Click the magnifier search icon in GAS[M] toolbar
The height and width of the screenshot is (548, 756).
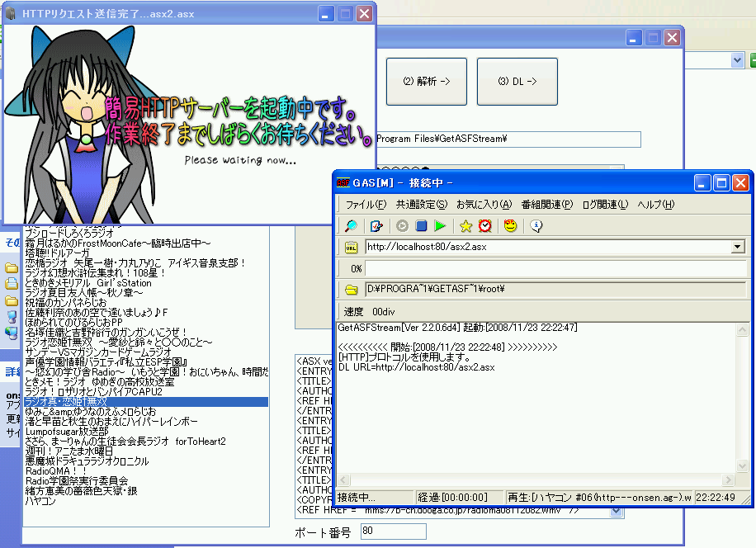coord(351,225)
